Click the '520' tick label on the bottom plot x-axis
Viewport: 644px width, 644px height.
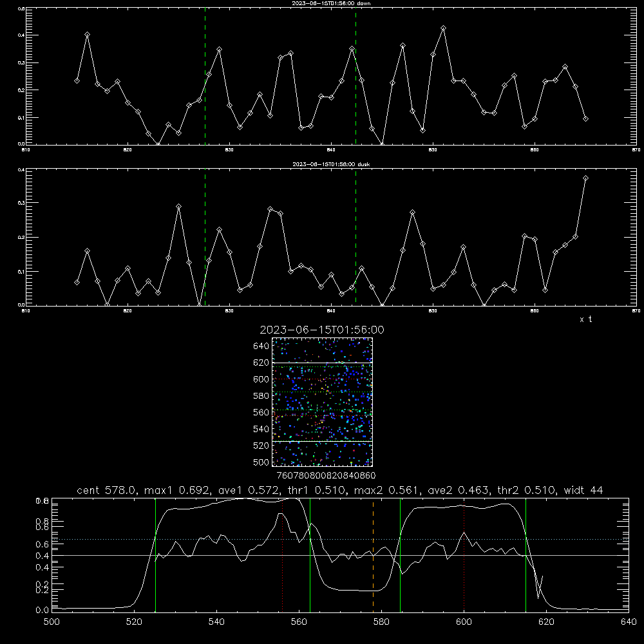point(134,622)
